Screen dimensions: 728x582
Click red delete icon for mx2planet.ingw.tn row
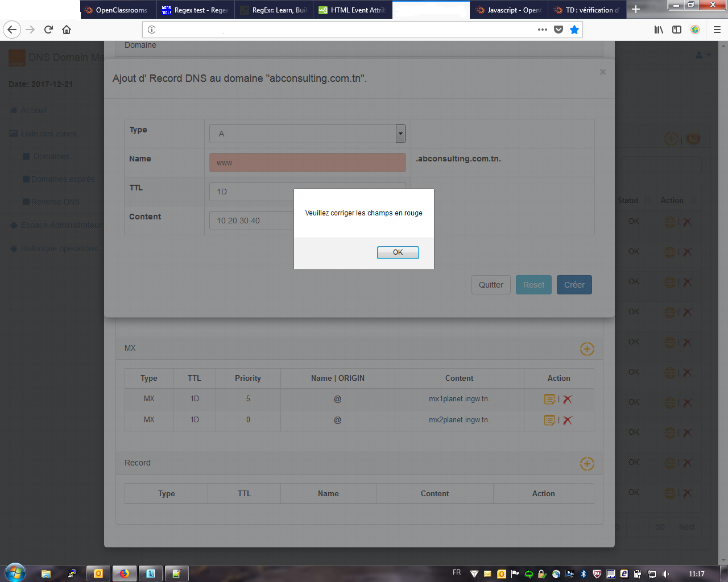568,421
